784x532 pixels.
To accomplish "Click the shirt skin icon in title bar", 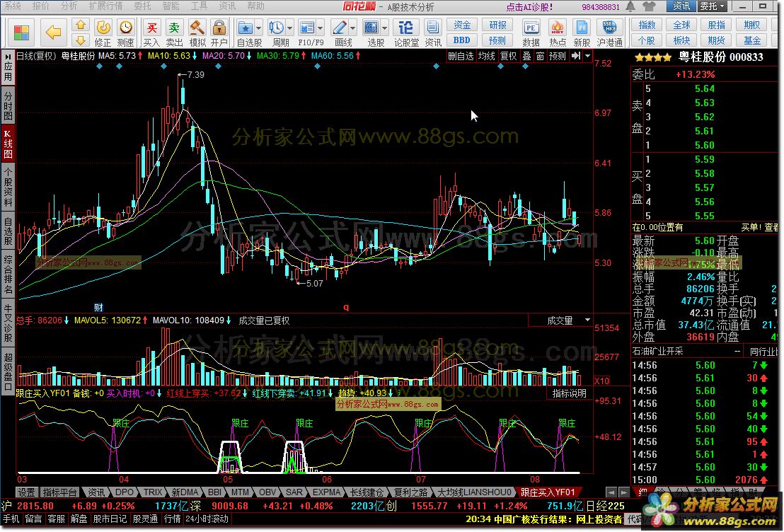I will [x=649, y=6].
